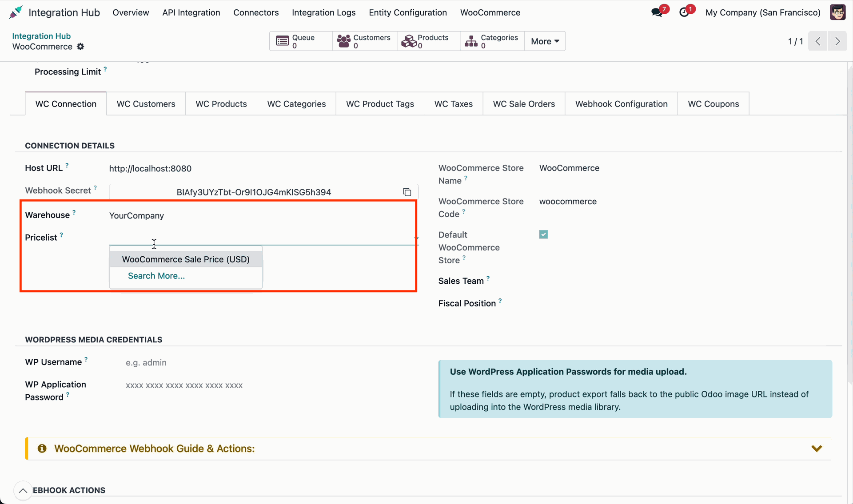Viewport: 853px width, 504px height.
Task: Click the Integration Hub app logo icon
Action: pyautogui.click(x=16, y=12)
